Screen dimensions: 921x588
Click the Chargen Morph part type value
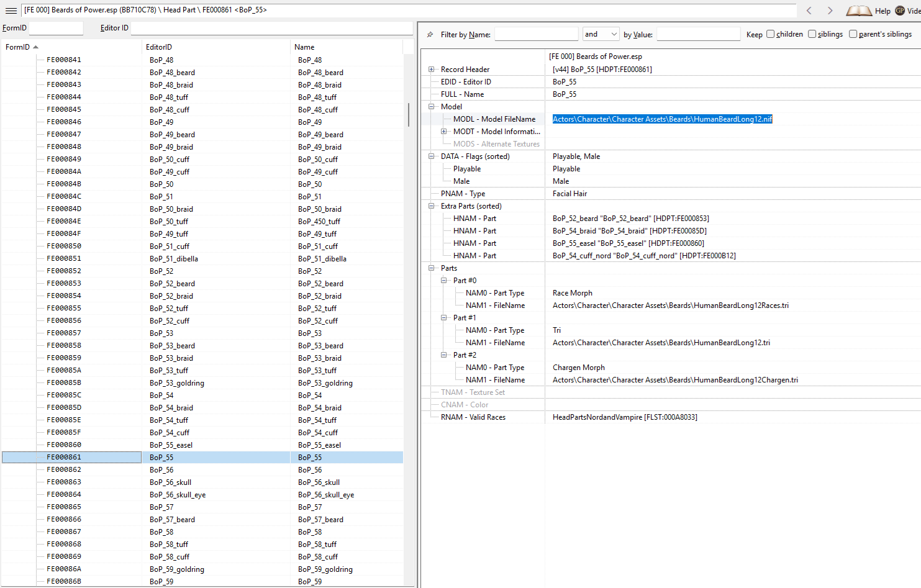coord(578,368)
